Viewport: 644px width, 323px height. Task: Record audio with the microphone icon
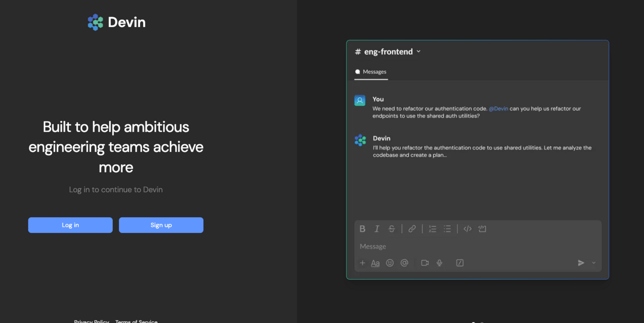439,263
